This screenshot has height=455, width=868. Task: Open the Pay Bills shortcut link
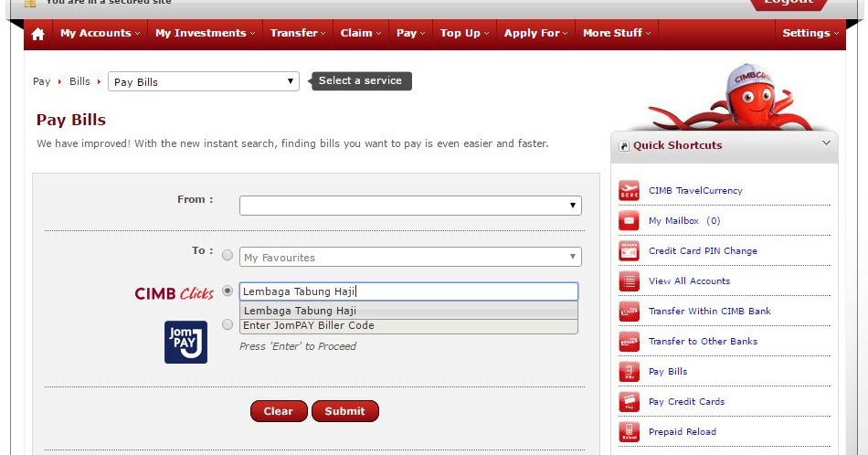pyautogui.click(x=668, y=372)
